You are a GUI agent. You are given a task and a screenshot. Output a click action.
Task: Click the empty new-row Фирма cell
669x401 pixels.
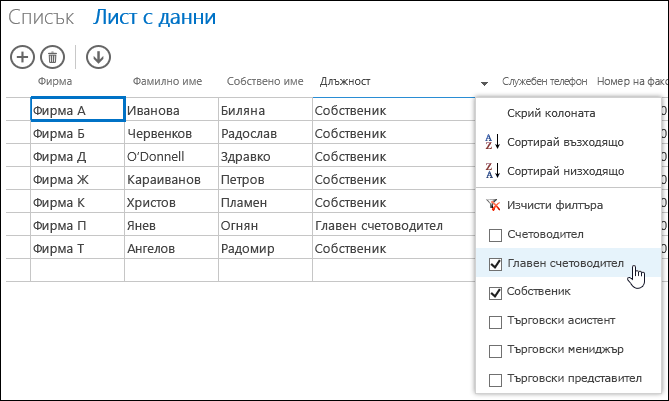click(x=78, y=270)
